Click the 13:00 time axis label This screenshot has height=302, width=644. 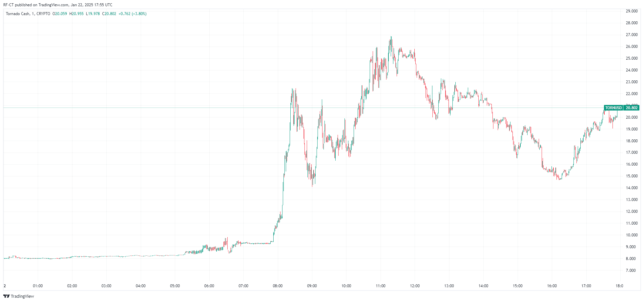[449, 286]
